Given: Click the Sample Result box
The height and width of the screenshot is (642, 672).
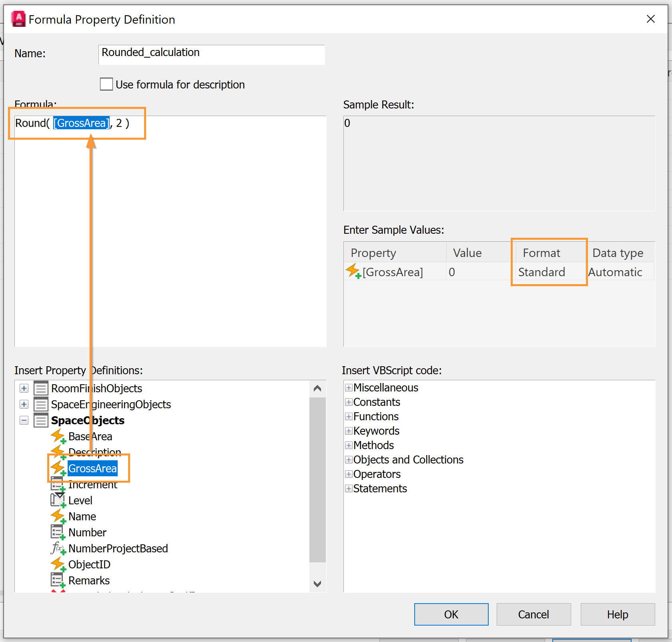Looking at the screenshot, I should (x=499, y=163).
